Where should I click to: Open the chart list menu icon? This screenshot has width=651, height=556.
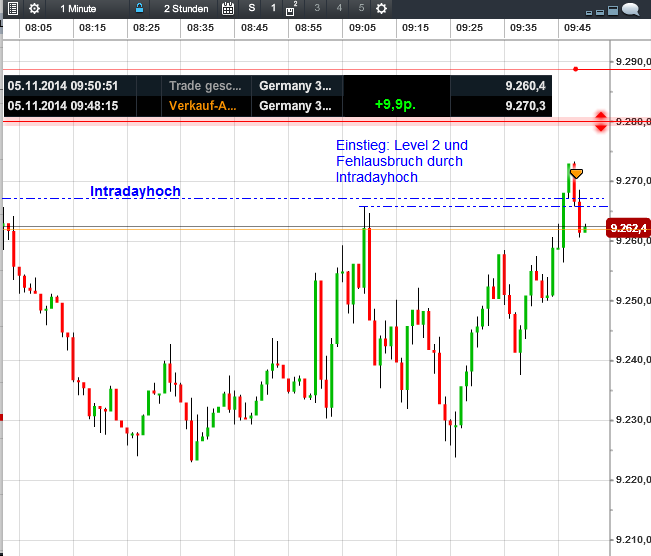click(13, 8)
